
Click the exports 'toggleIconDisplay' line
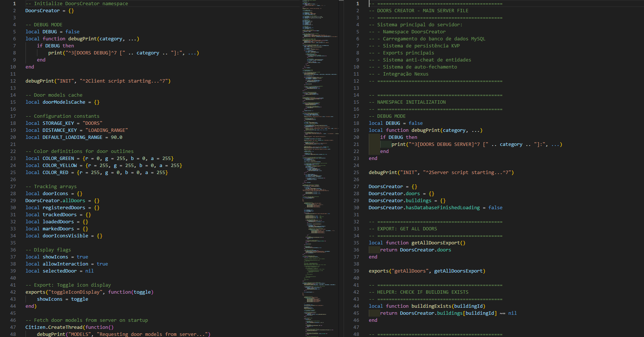(x=90, y=292)
